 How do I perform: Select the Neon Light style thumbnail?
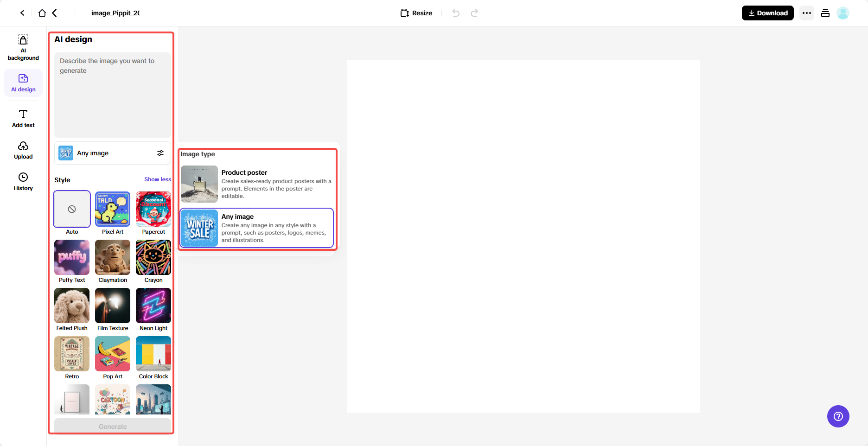click(x=153, y=306)
